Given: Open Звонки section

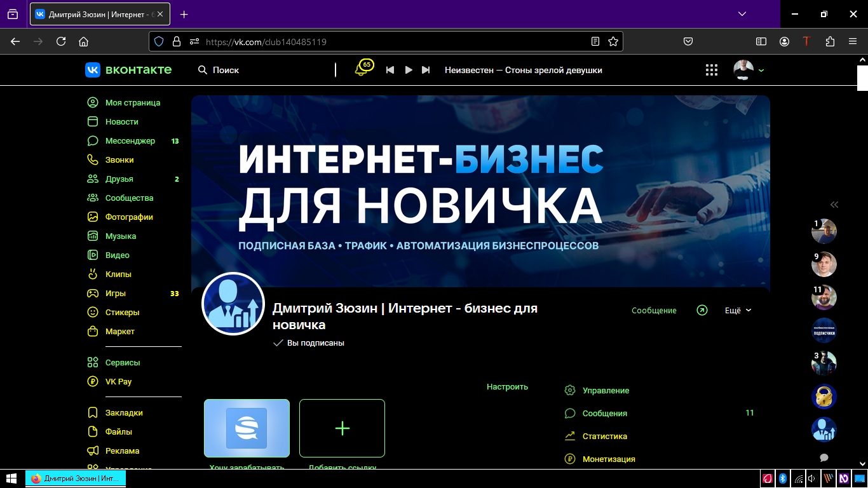Looking at the screenshot, I should (x=119, y=159).
